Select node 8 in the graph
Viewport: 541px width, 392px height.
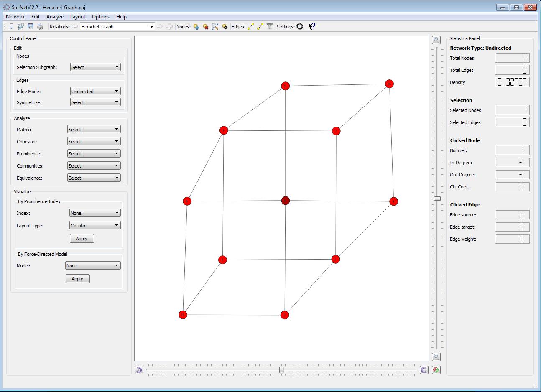click(x=222, y=260)
